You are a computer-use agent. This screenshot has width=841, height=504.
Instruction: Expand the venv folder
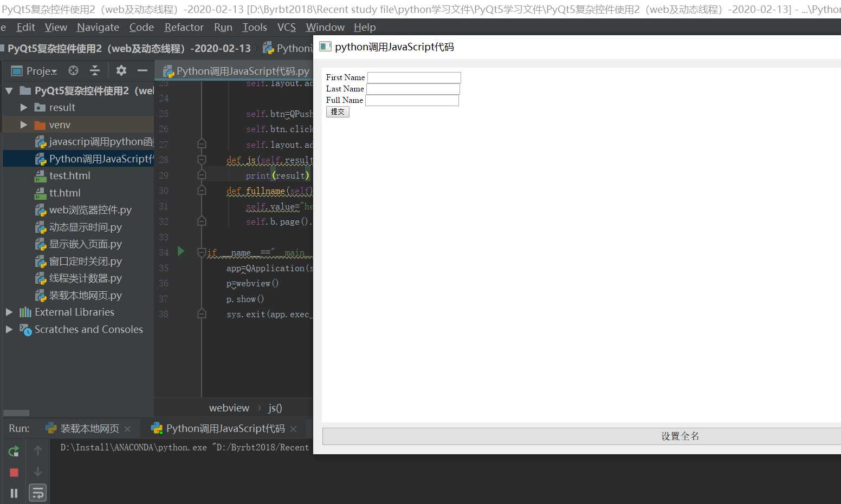click(x=23, y=125)
